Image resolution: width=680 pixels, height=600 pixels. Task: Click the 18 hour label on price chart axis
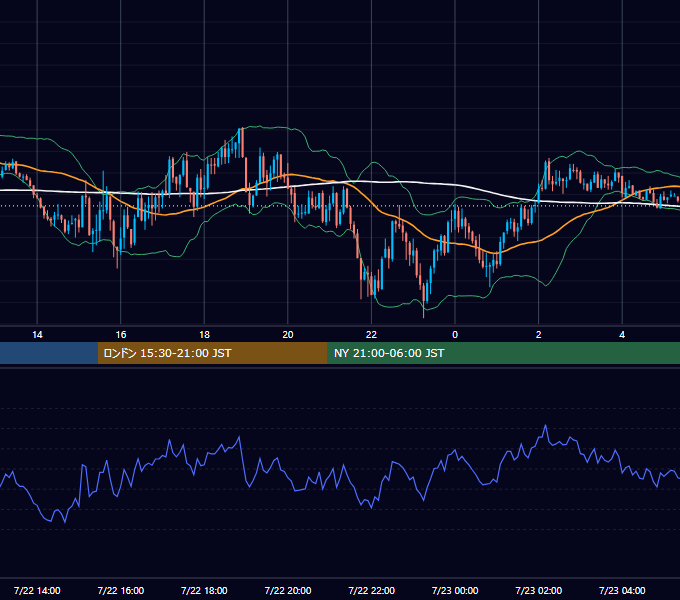204,335
